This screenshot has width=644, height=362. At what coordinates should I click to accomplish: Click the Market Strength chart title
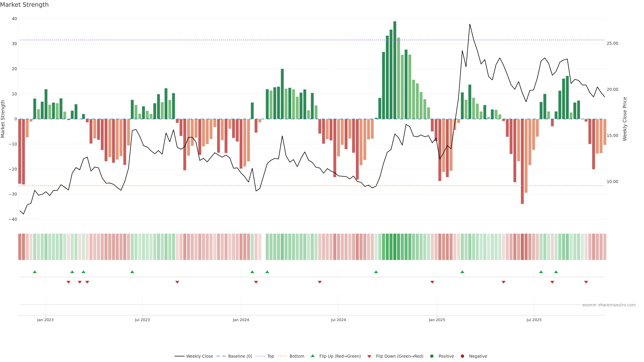click(x=24, y=5)
